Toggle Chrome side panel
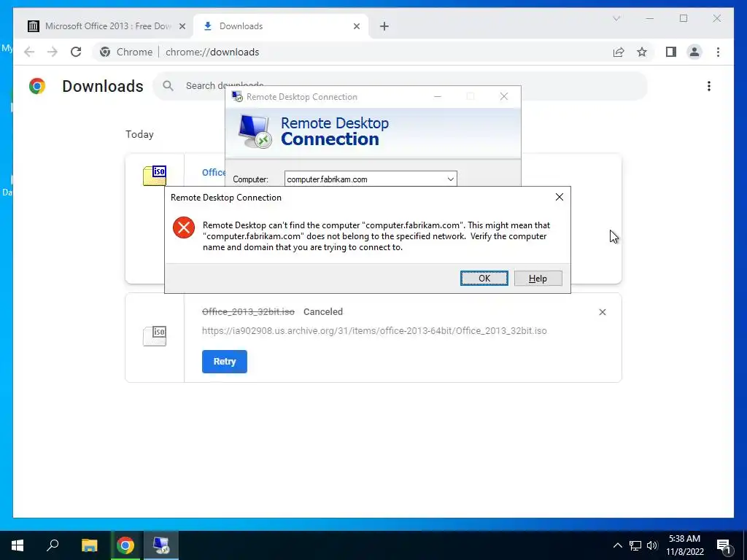Viewport: 747px width, 560px height. pyautogui.click(x=671, y=52)
